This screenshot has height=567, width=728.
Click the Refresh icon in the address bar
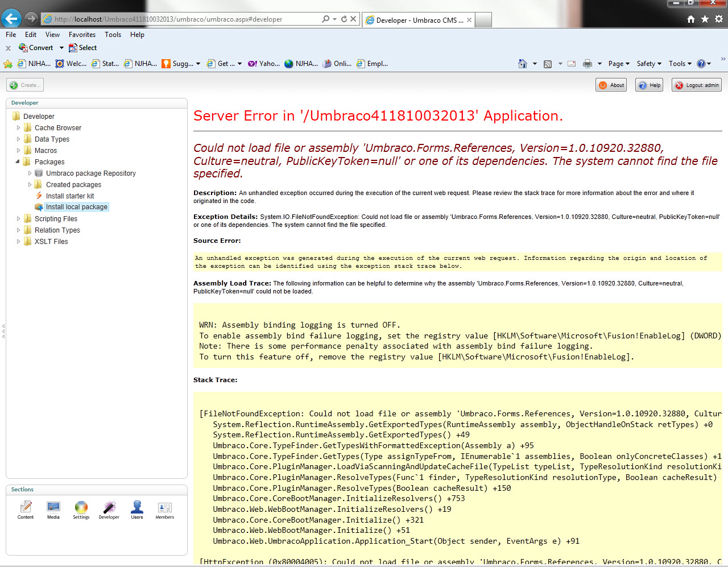click(344, 19)
